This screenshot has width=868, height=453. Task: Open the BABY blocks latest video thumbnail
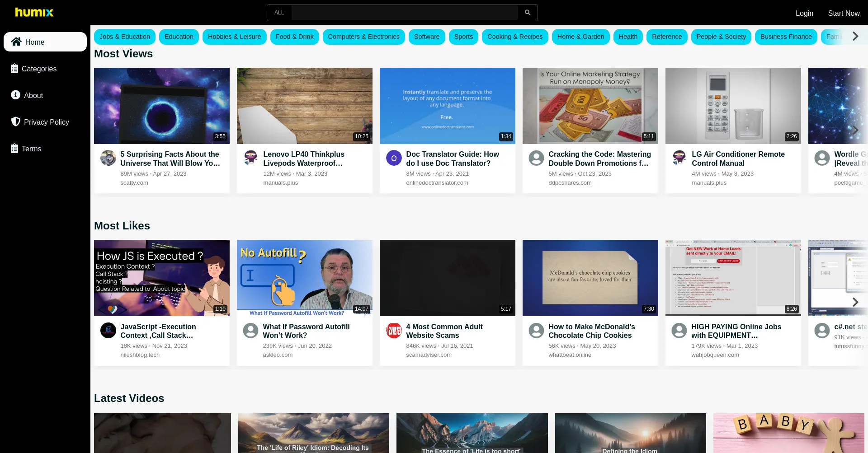tap(789, 433)
